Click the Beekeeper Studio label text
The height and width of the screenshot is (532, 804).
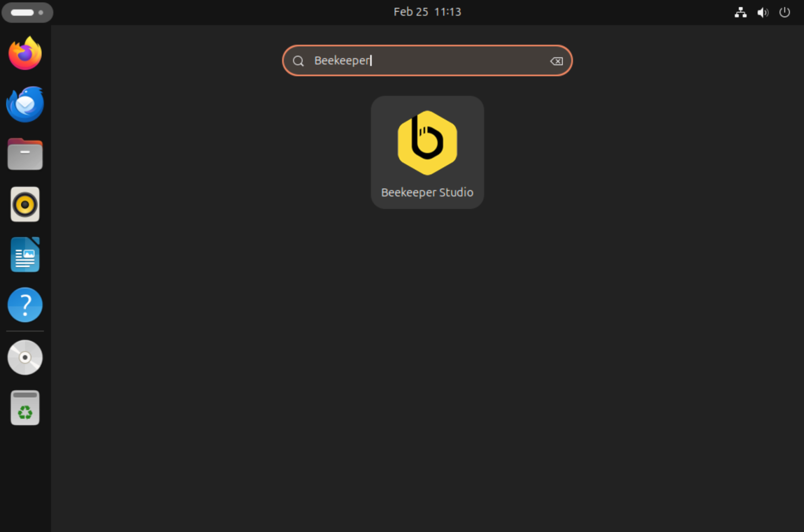click(427, 192)
